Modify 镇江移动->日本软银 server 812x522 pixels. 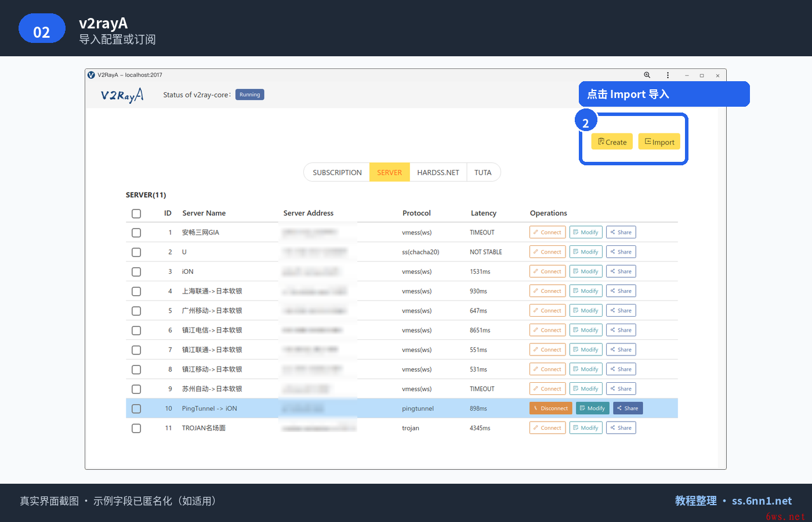click(x=586, y=369)
